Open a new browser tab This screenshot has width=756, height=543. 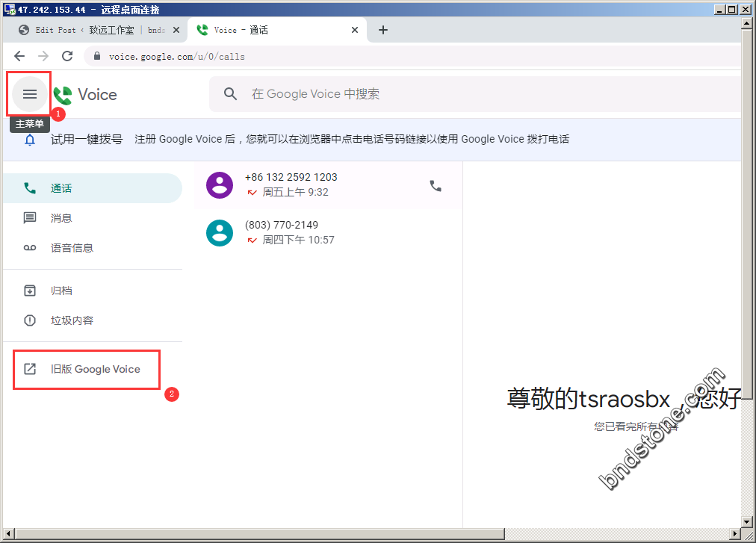(382, 30)
